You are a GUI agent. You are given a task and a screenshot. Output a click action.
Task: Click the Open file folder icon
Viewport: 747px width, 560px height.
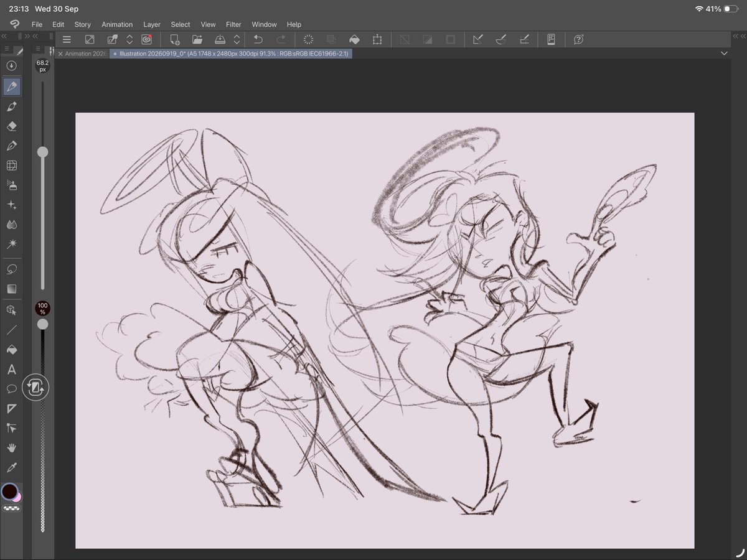[197, 39]
